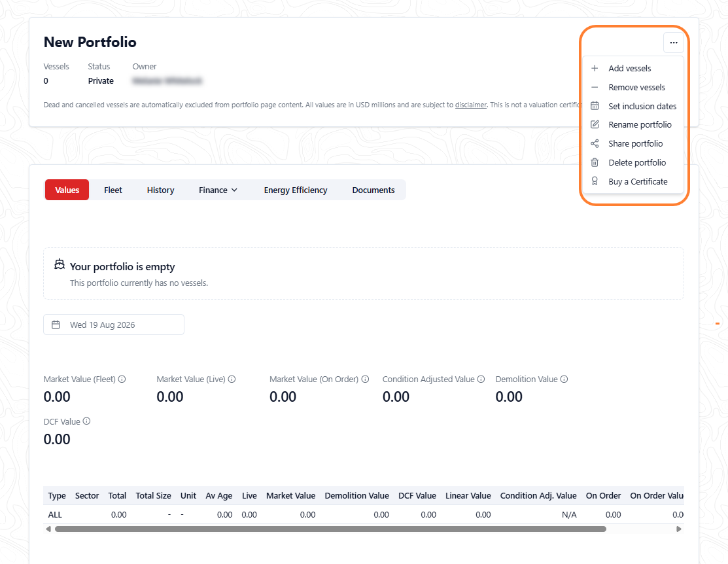728x564 pixels.
Task: Open the Wed 19 Aug 2026 date field
Action: click(x=114, y=325)
